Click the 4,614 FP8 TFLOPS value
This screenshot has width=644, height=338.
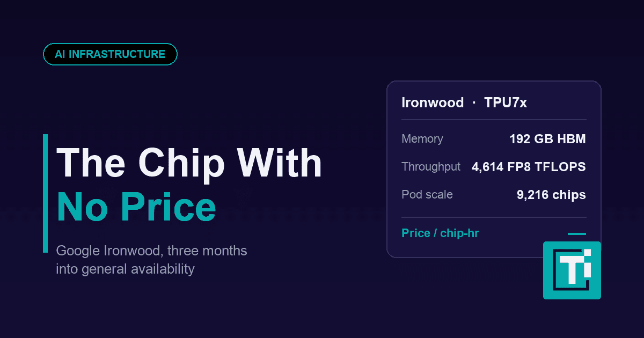[529, 167]
